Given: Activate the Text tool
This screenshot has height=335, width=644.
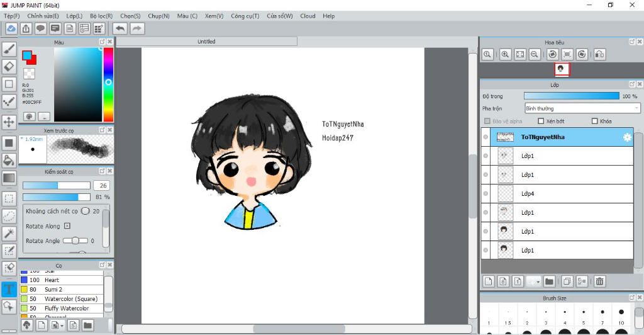Looking at the screenshot, I should coord(9,289).
